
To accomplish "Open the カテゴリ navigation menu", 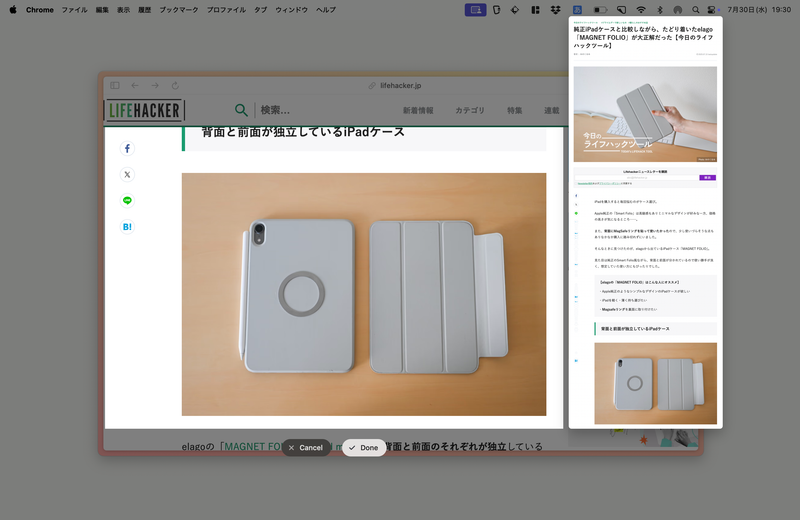I will 470,110.
